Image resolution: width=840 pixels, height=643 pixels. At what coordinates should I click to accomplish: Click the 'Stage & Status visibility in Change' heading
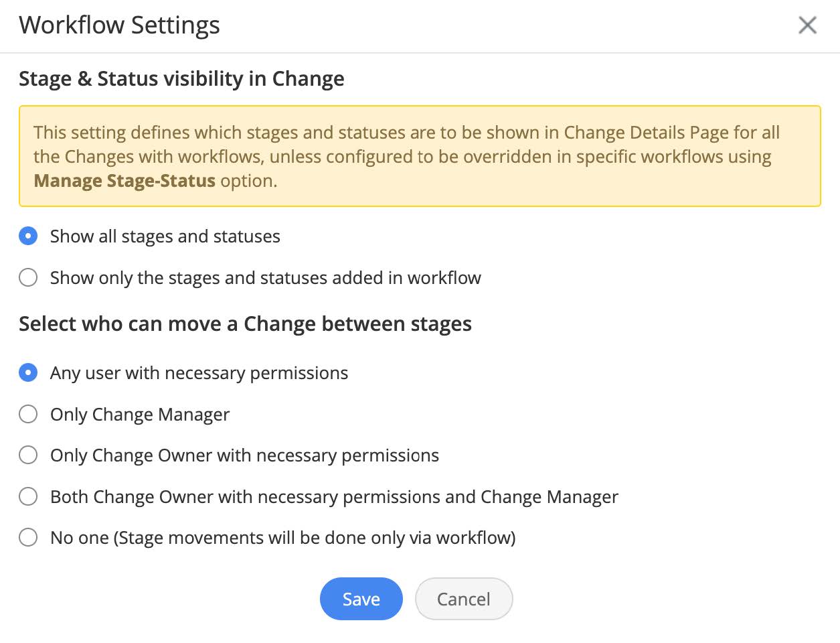(x=181, y=79)
